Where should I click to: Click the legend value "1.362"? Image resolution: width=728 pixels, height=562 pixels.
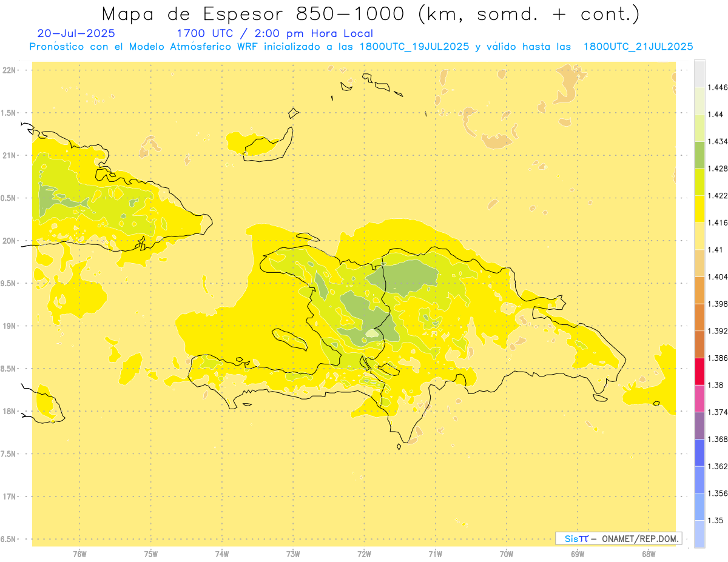click(718, 466)
